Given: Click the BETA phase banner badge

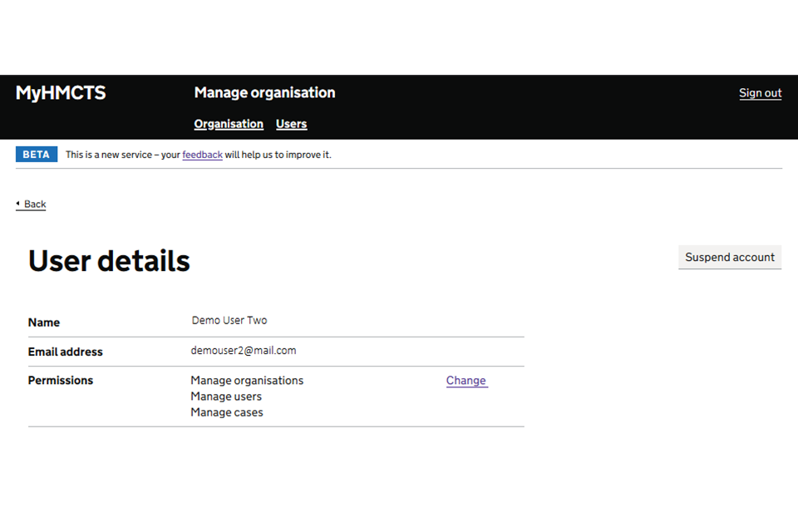Looking at the screenshot, I should pyautogui.click(x=36, y=154).
